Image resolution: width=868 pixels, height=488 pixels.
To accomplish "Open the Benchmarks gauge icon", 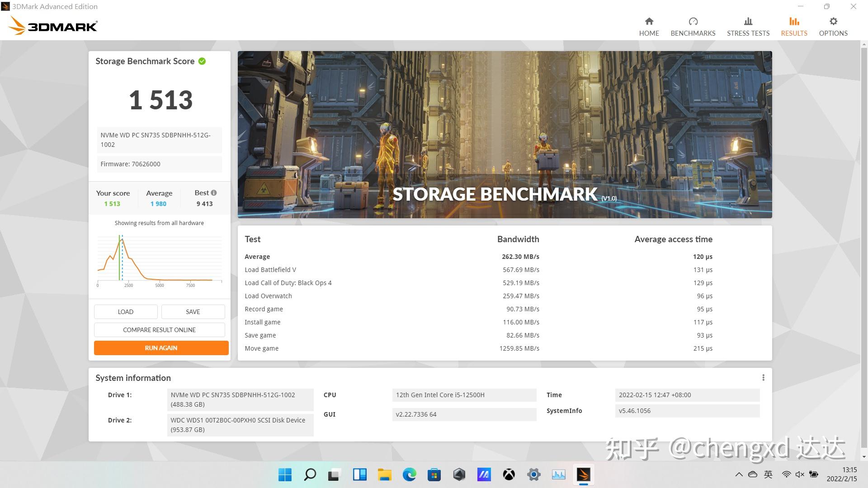I will (693, 22).
